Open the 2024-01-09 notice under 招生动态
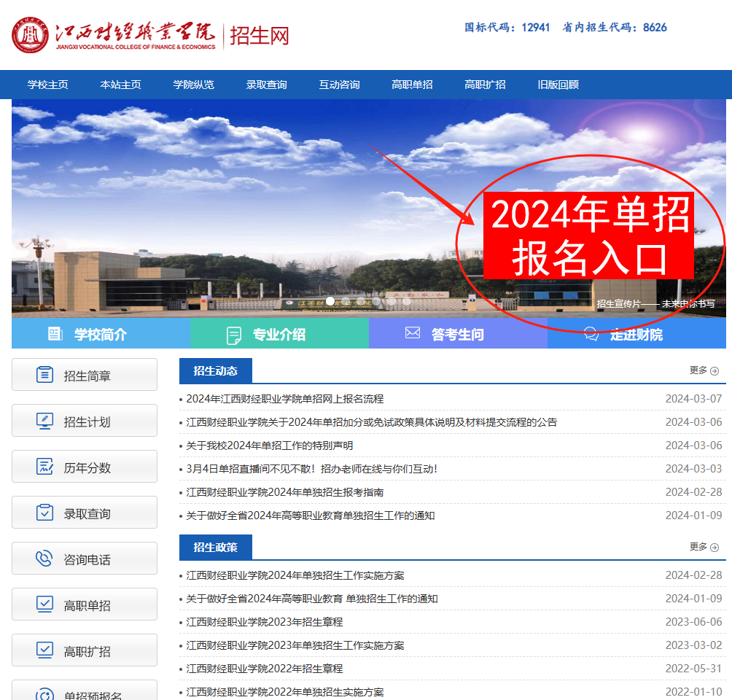 (x=311, y=516)
